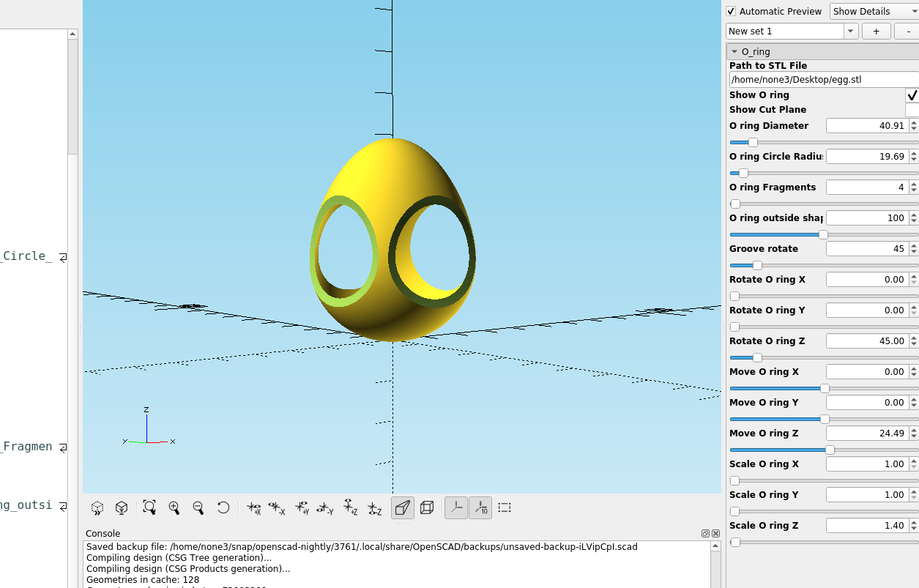Click the Render icon in viewport toolbar

[x=122, y=507]
